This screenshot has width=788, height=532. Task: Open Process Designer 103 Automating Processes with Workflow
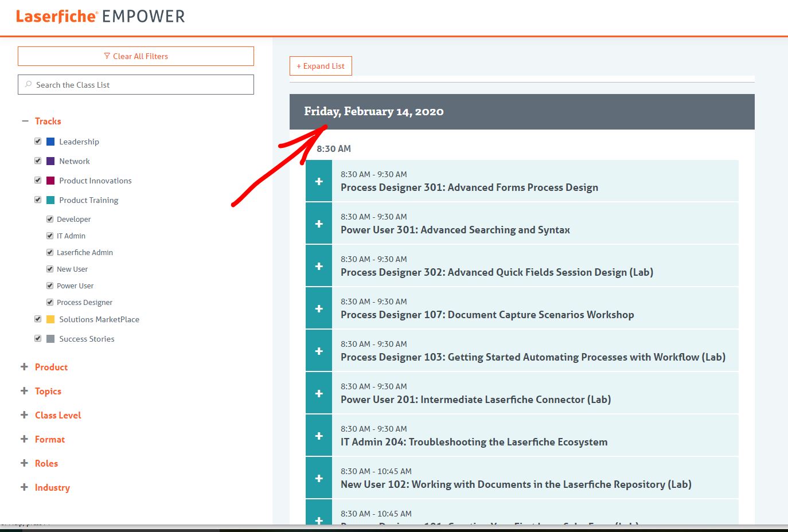tap(533, 357)
